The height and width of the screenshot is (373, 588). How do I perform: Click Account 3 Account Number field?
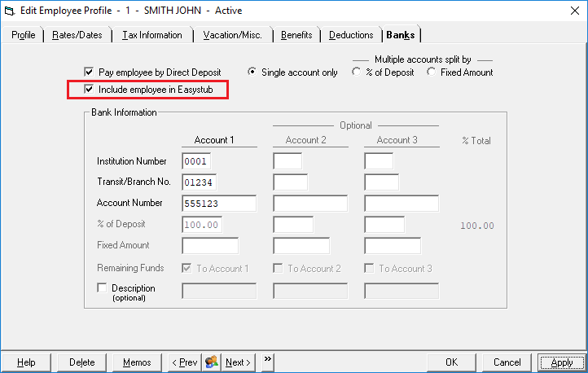pyautogui.click(x=402, y=203)
